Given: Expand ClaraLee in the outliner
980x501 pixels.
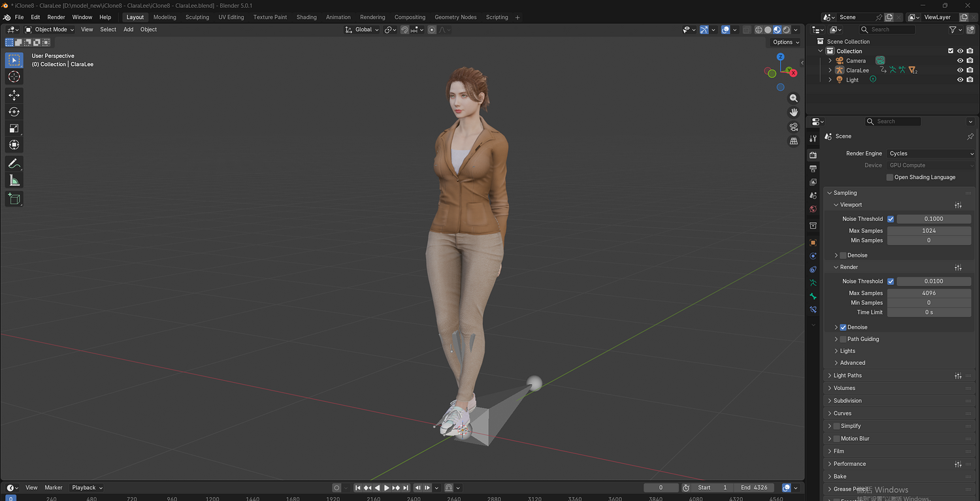Looking at the screenshot, I should tap(830, 70).
